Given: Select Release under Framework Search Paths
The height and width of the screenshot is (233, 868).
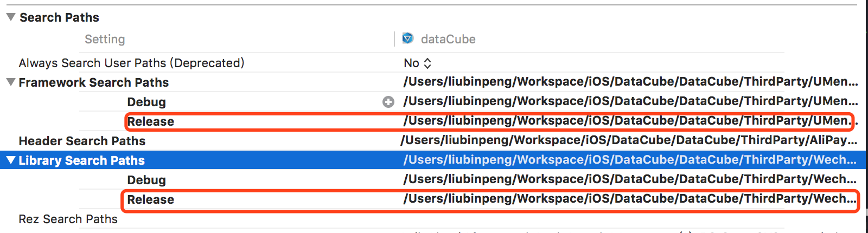Looking at the screenshot, I should 151,121.
